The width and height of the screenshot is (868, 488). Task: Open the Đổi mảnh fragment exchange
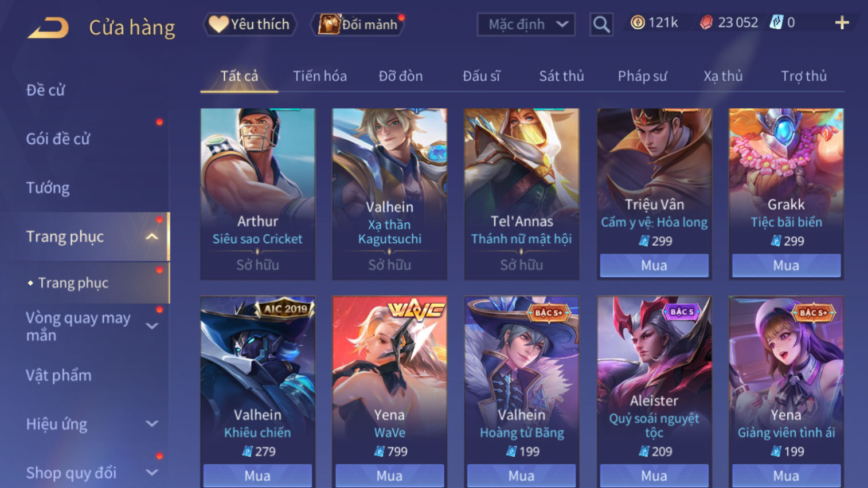pyautogui.click(x=358, y=25)
